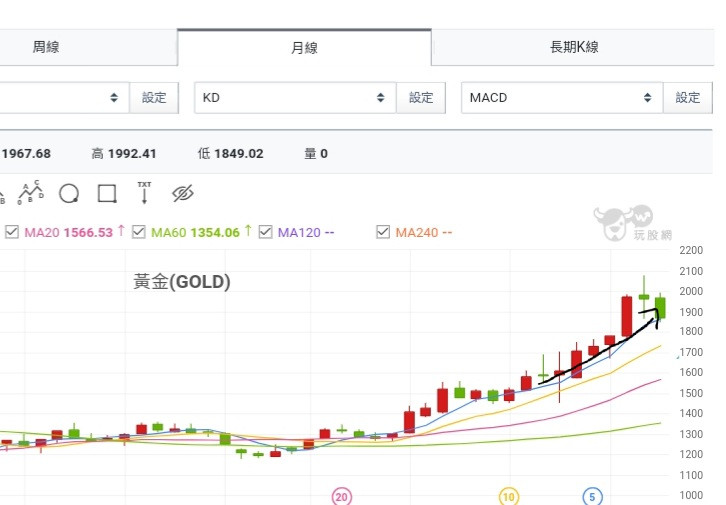
Task: Toggle the MA120 moving average checkbox
Action: point(265,232)
